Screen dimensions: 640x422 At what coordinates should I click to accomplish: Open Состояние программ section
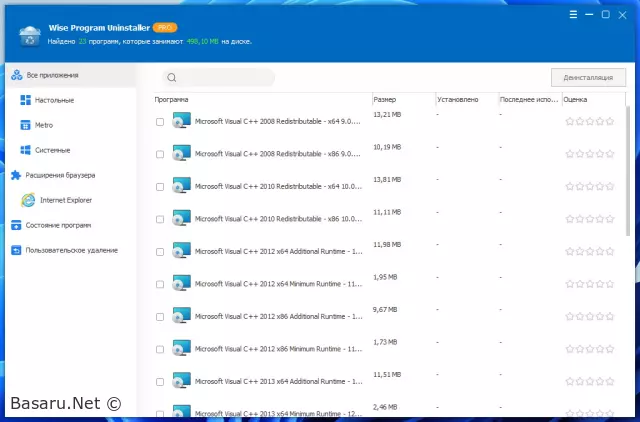(58, 225)
